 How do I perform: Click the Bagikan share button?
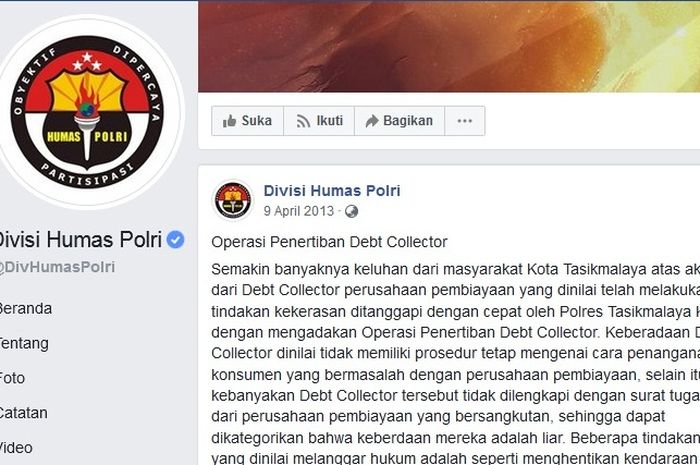400,121
